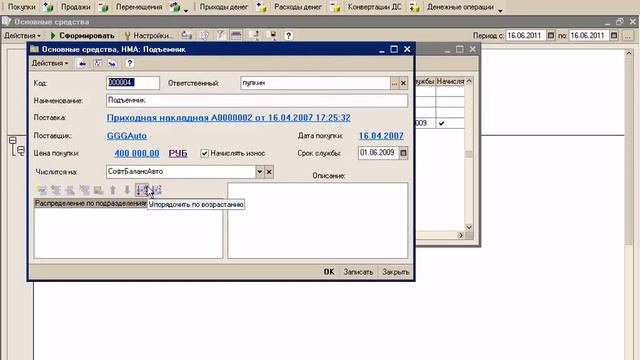
Task: Click the back arrow in the dialog toolbar
Action: (x=82, y=63)
